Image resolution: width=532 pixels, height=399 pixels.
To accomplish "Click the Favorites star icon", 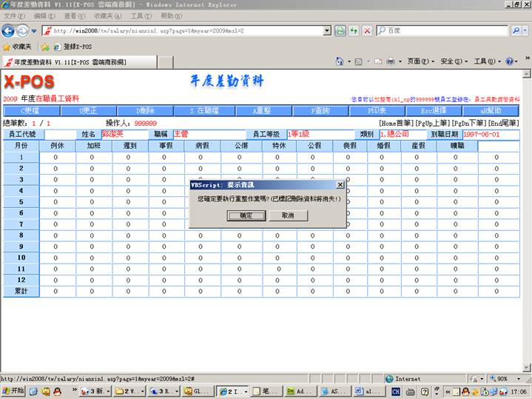I will (7, 47).
